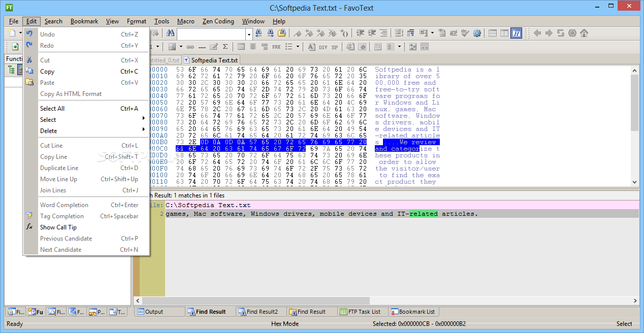Click the Sigma symbol icon
Screen dimensions: 644x333
coord(226,47)
